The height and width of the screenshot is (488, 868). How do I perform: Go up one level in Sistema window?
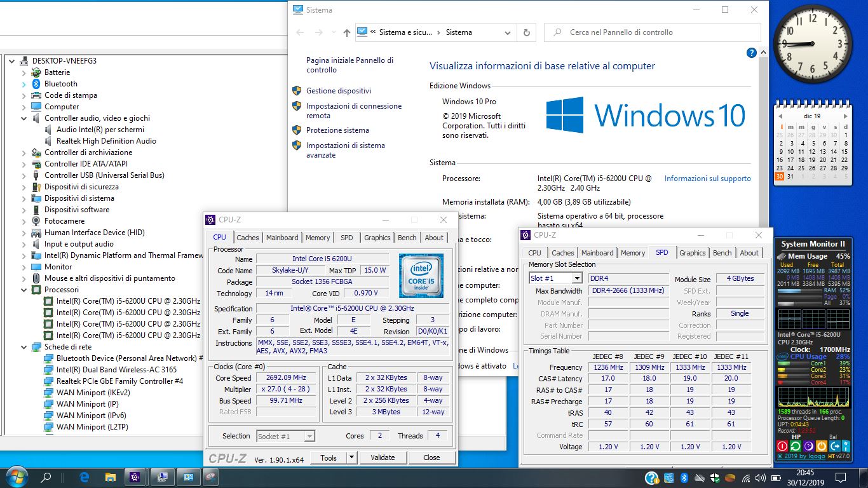click(346, 32)
